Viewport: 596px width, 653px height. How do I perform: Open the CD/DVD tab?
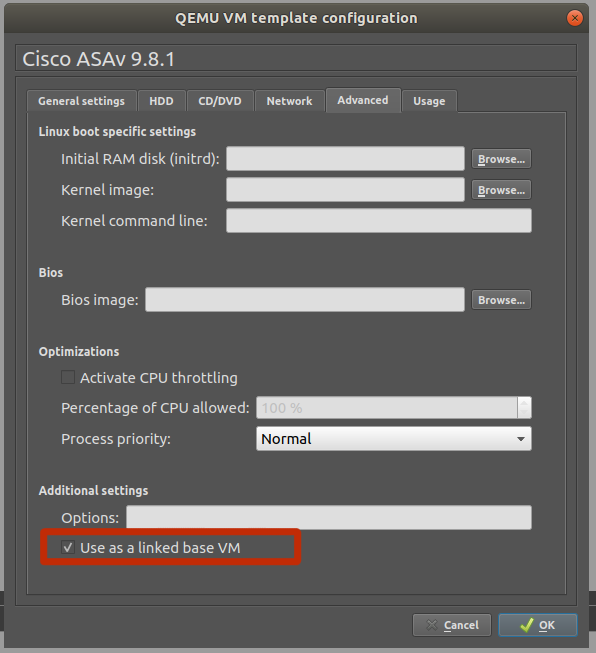[220, 101]
